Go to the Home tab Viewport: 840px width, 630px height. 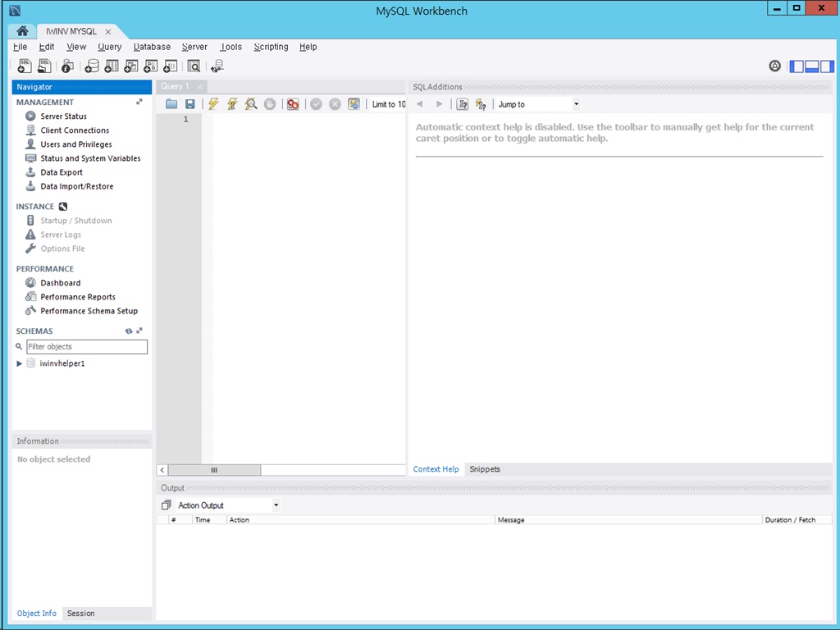coord(22,31)
